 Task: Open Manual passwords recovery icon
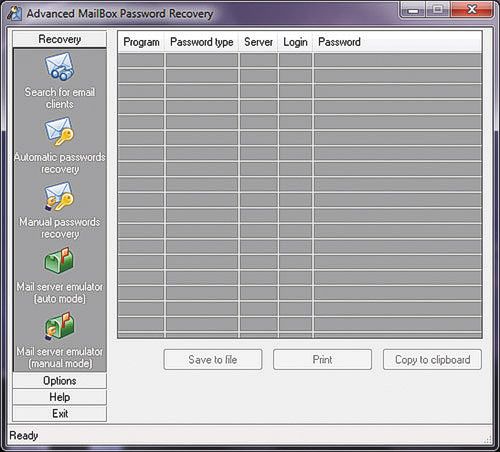point(60,196)
